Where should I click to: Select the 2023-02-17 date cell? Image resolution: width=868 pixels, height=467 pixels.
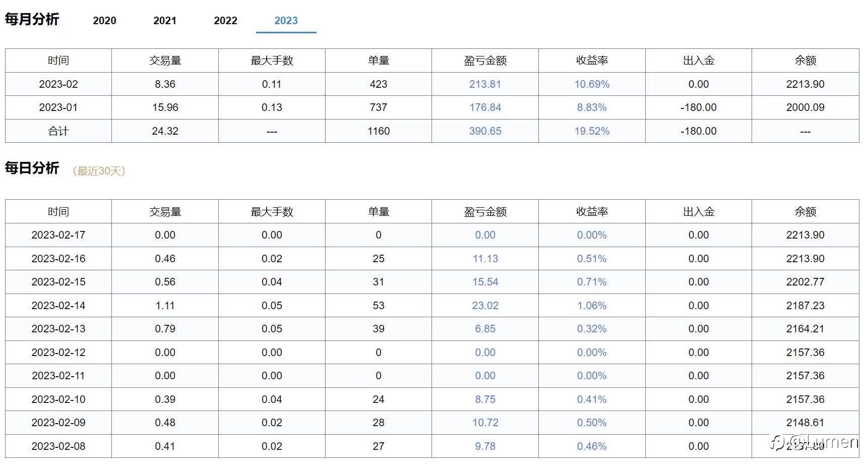(58, 235)
